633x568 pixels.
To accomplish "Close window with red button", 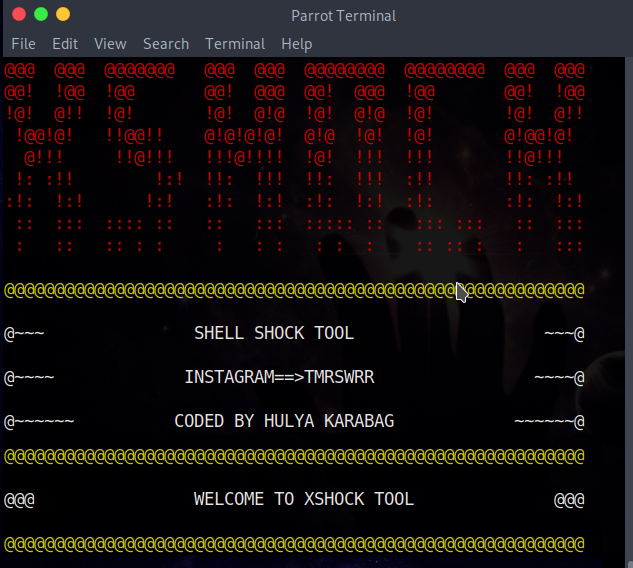I will pyautogui.click(x=19, y=15).
